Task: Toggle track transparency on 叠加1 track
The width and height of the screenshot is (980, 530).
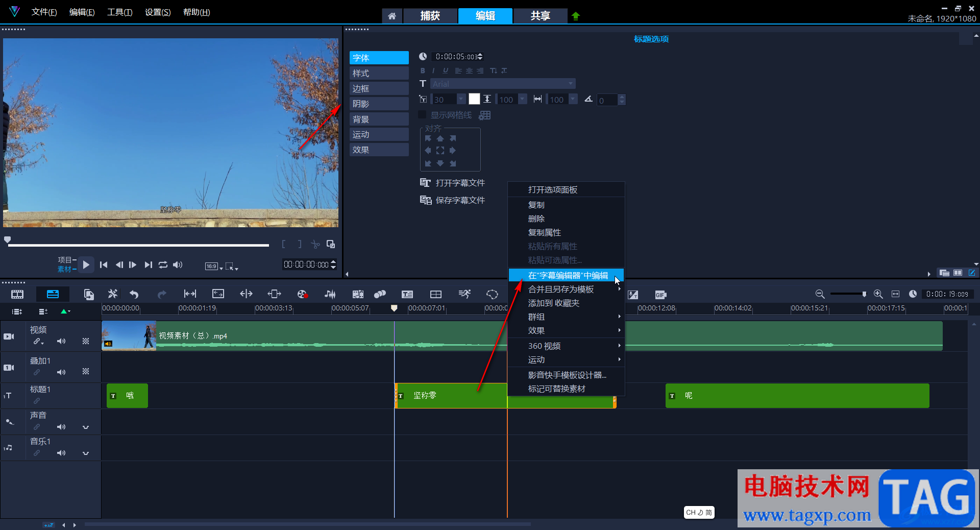Action: tap(86, 372)
